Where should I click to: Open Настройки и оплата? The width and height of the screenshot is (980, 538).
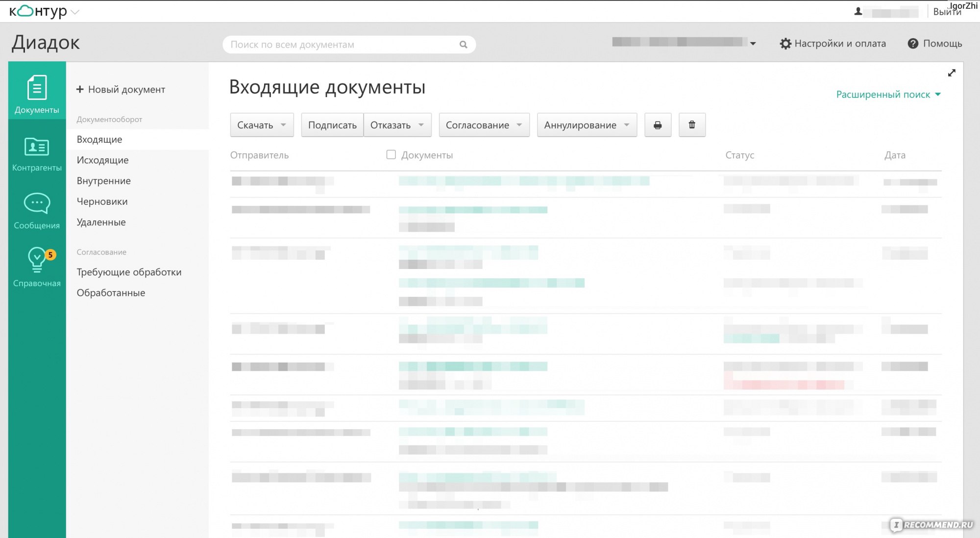(833, 44)
